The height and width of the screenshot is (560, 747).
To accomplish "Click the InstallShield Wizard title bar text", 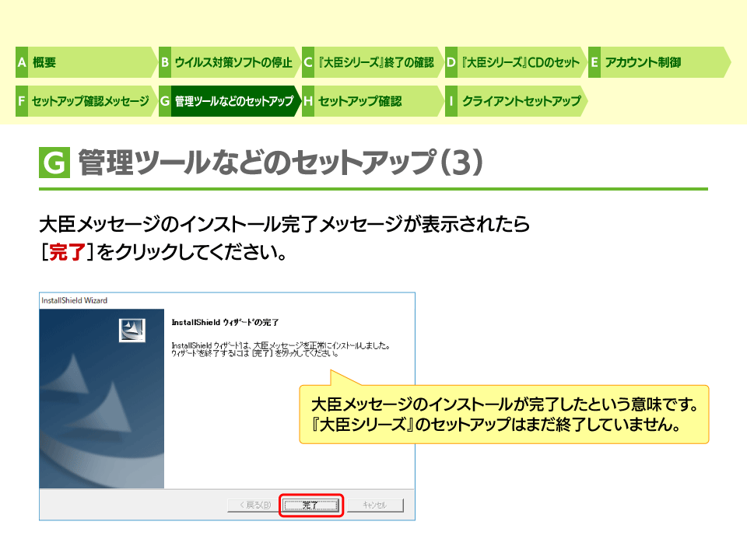I will 75,300.
